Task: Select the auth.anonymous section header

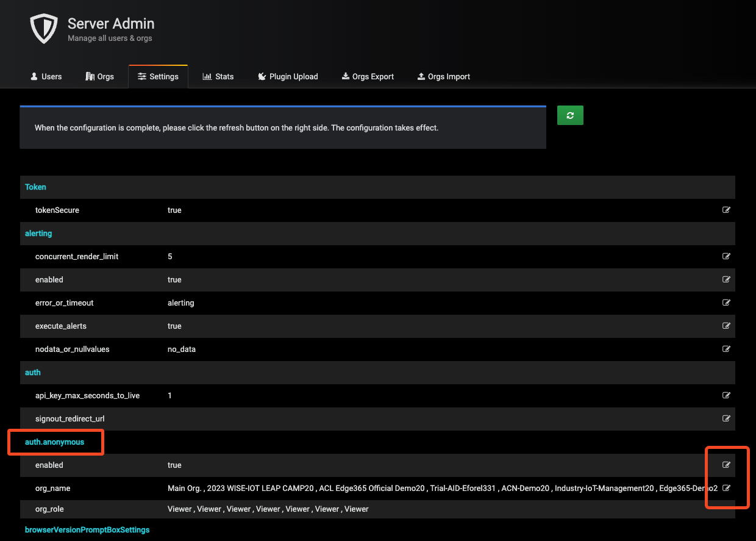Action: click(x=54, y=442)
